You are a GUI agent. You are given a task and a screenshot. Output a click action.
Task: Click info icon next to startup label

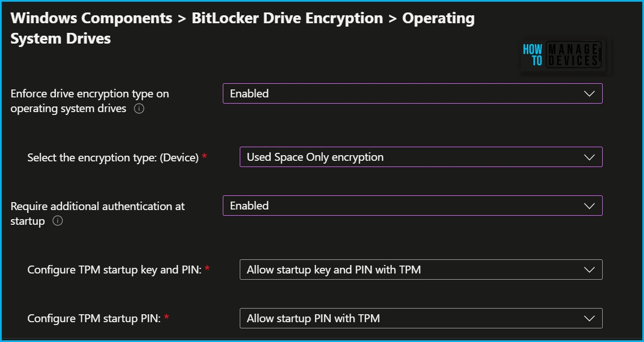click(58, 221)
